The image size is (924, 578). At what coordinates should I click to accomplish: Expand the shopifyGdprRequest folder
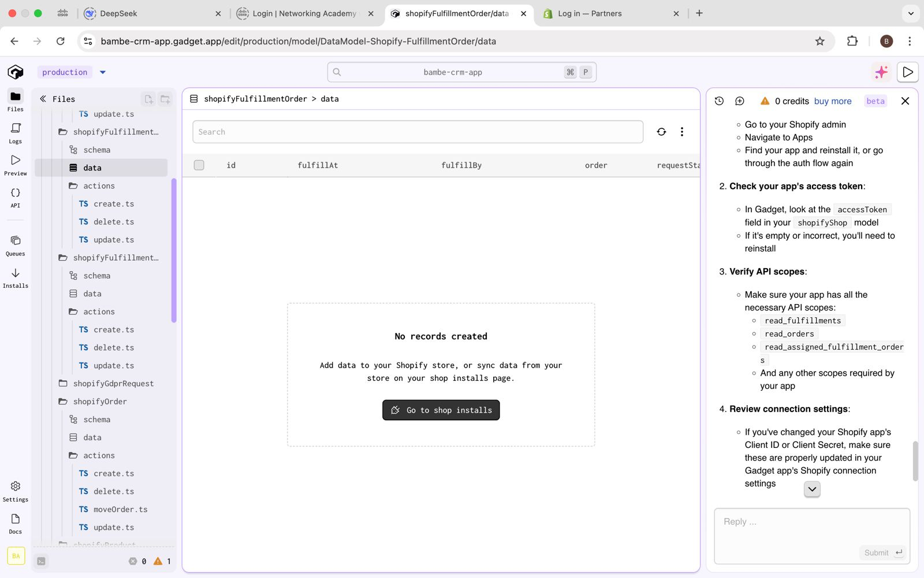[107, 383]
